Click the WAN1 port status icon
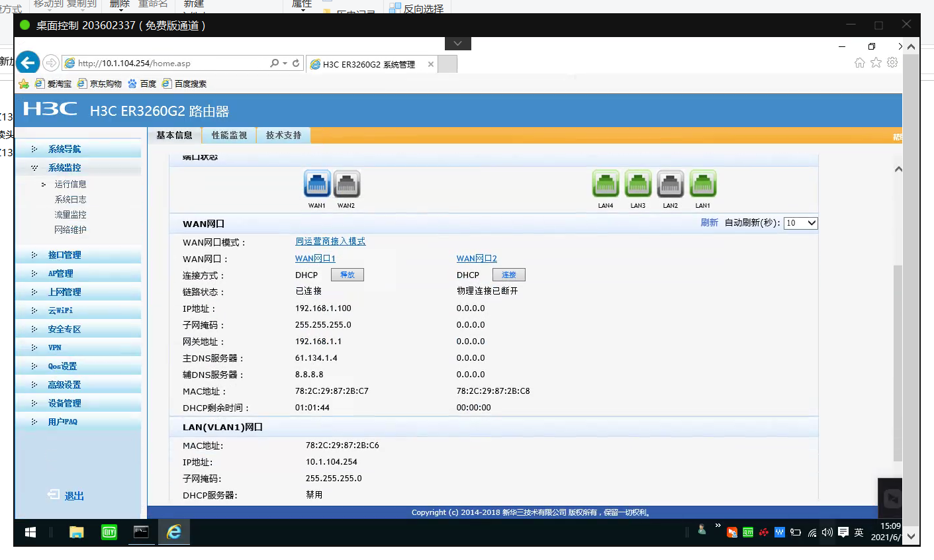Image resolution: width=934 pixels, height=560 pixels. [x=317, y=184]
